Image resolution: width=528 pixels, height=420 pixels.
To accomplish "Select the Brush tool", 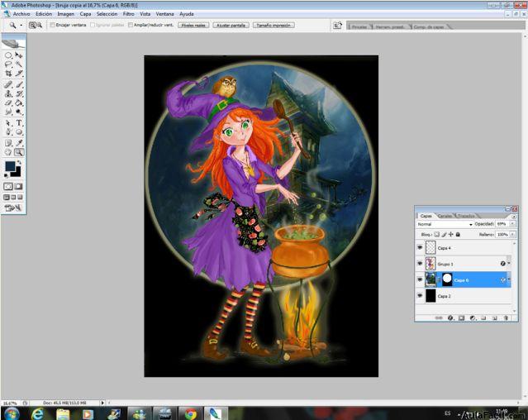I will point(19,84).
